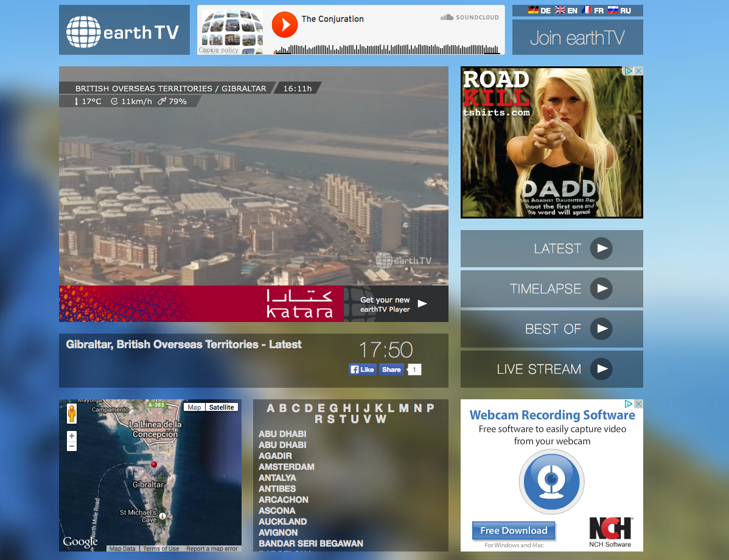Open the ARCACHON webcam

tap(284, 500)
